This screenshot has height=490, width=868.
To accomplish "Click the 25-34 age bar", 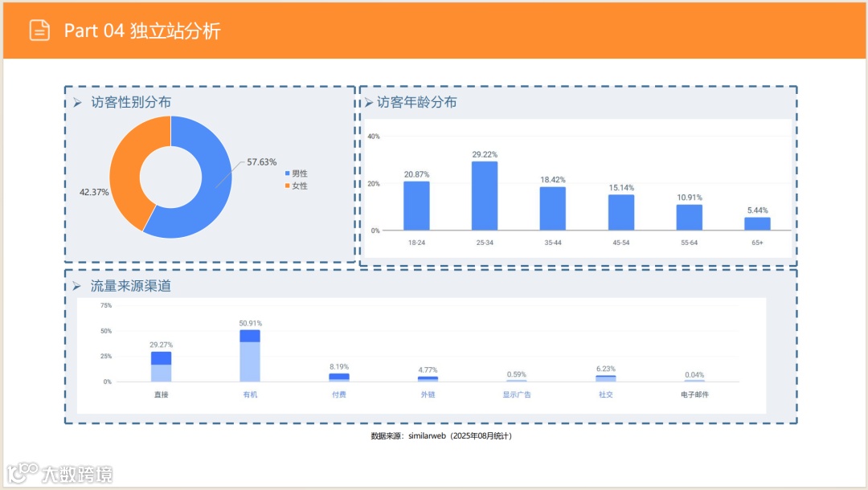I will click(485, 196).
